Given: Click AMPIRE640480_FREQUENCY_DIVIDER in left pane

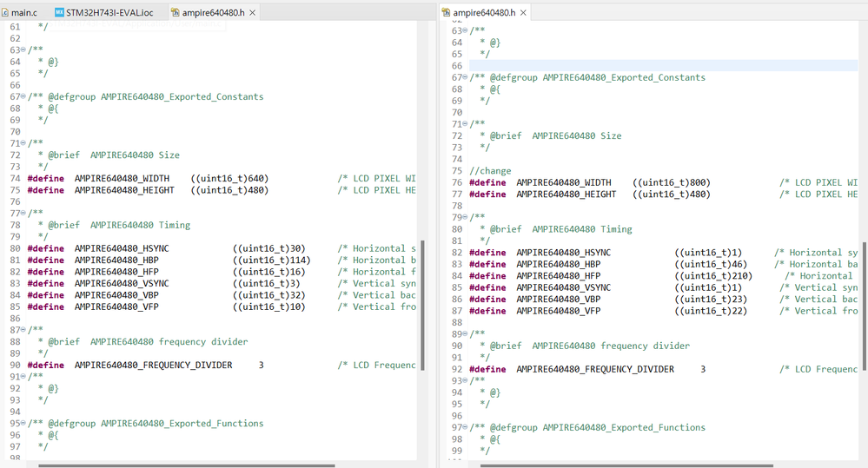Looking at the screenshot, I should (153, 365).
